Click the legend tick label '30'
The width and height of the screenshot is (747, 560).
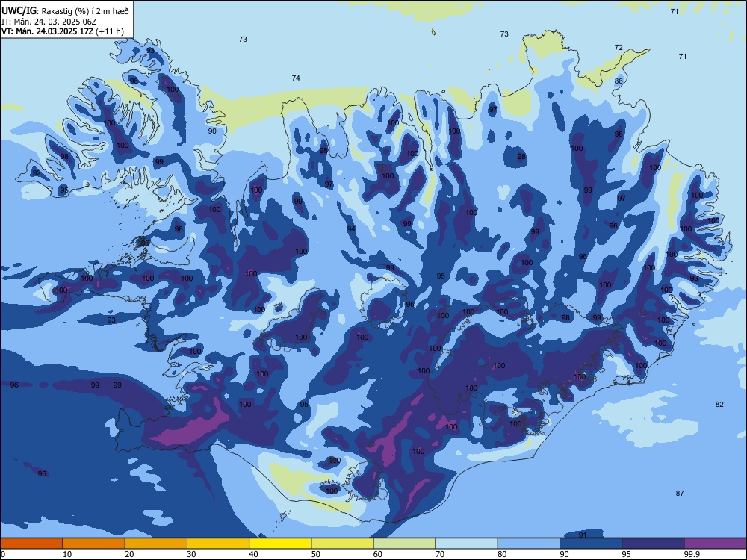(x=191, y=554)
